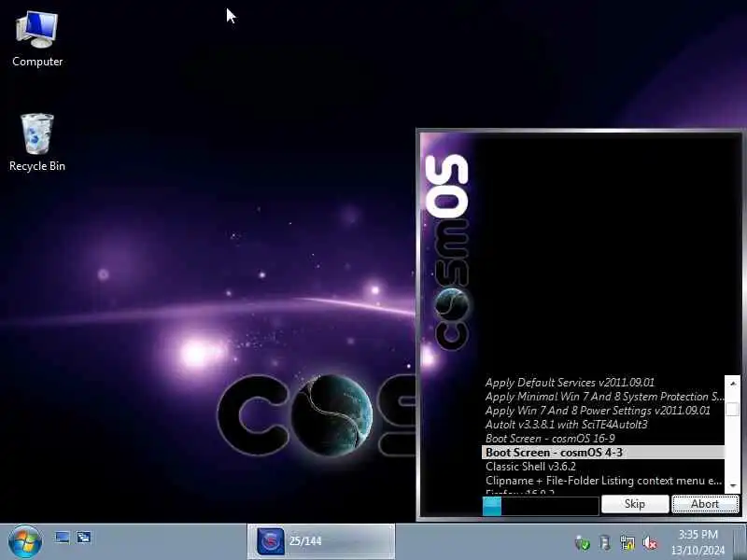This screenshot has width=747, height=560.
Task: Select 'Classic Shell v3.6.2' entry
Action: click(603, 466)
